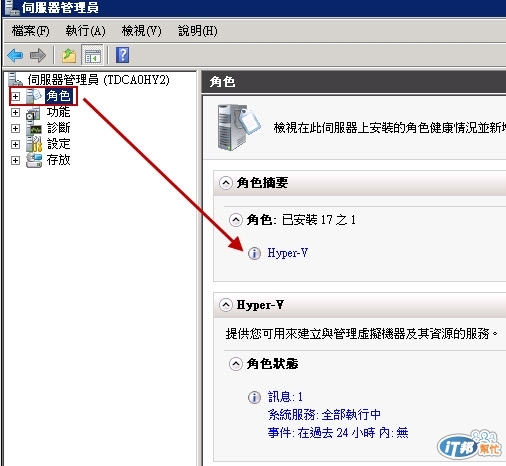
Task: Toggle the show/hide console tree icon
Action: pyautogui.click(x=92, y=55)
